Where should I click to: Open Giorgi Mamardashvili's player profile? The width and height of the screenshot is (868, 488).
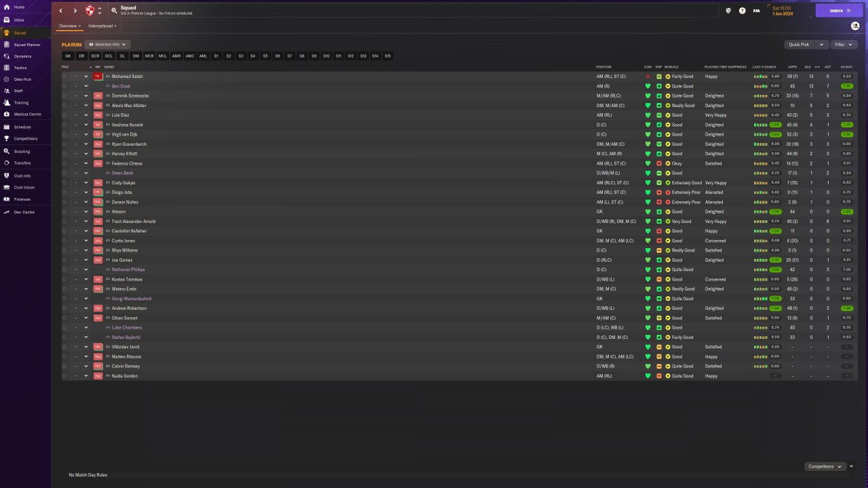tap(132, 298)
